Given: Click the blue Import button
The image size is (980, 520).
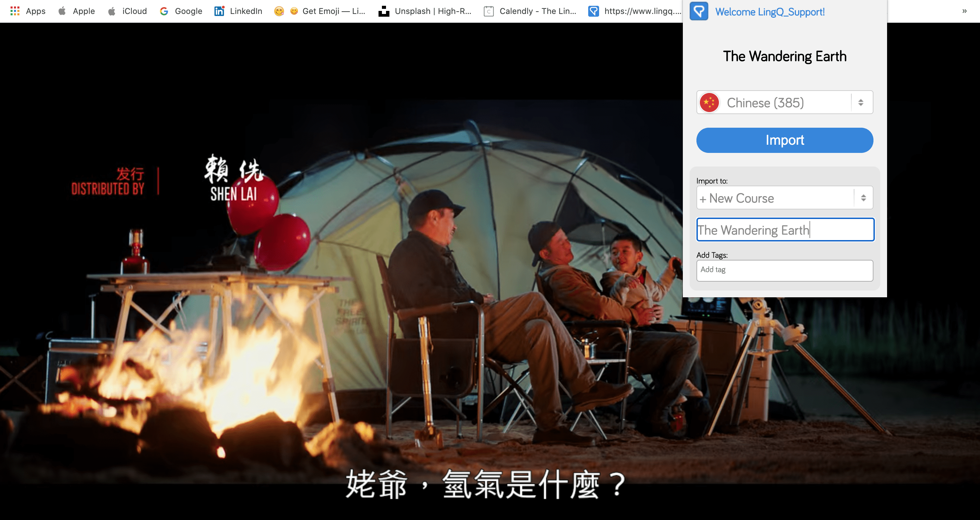Looking at the screenshot, I should tap(785, 140).
